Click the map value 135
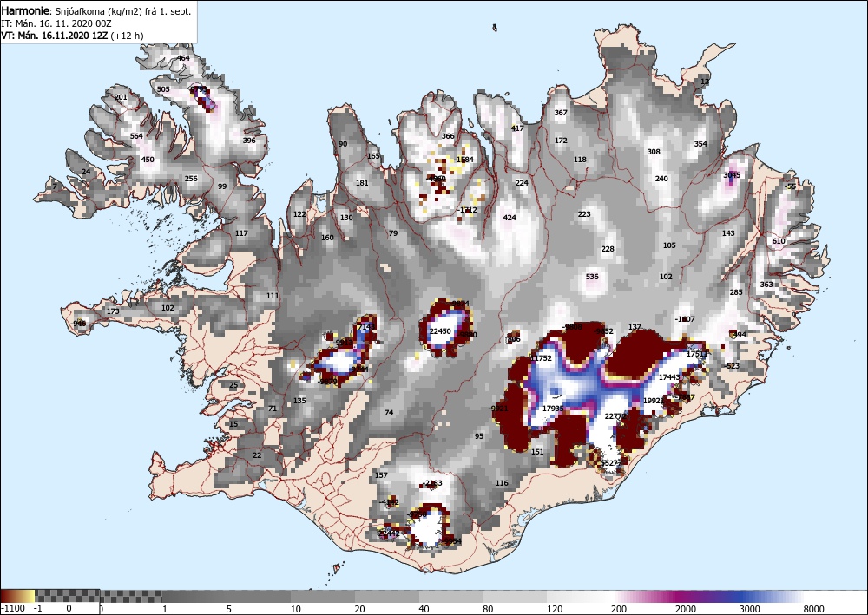The height and width of the screenshot is (615, 868). click(299, 401)
